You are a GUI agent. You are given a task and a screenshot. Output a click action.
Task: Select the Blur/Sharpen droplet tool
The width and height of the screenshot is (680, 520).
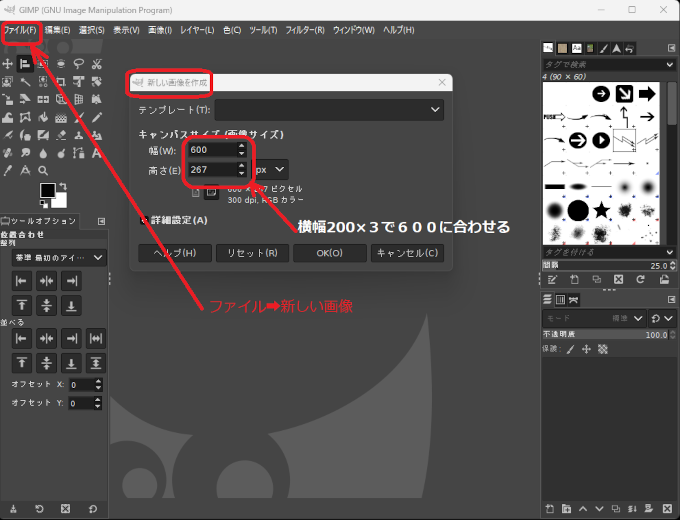tap(43, 153)
